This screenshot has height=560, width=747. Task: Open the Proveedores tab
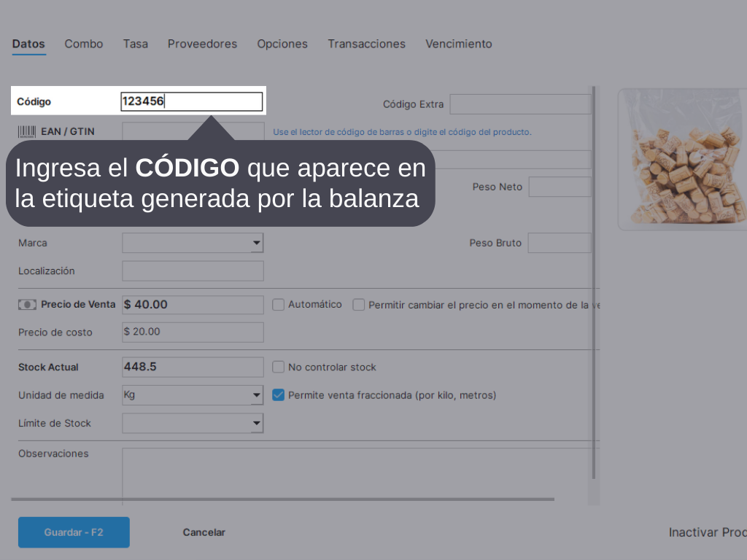(202, 44)
